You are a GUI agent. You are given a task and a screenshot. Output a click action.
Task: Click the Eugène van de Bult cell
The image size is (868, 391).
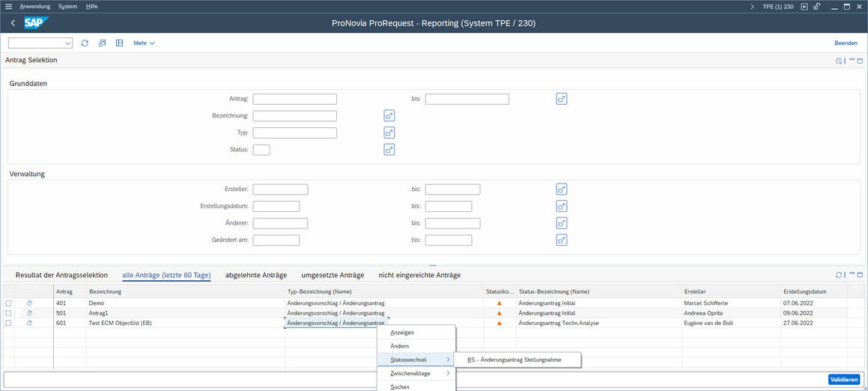[731, 324]
